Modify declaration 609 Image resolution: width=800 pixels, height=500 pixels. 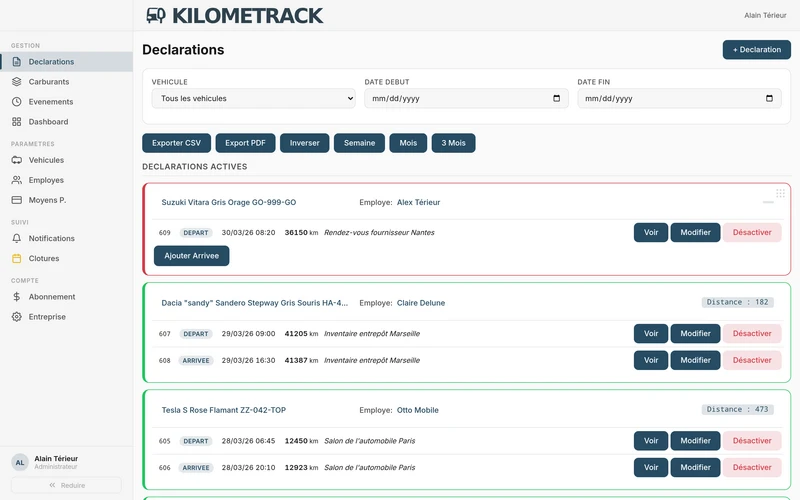(x=695, y=232)
